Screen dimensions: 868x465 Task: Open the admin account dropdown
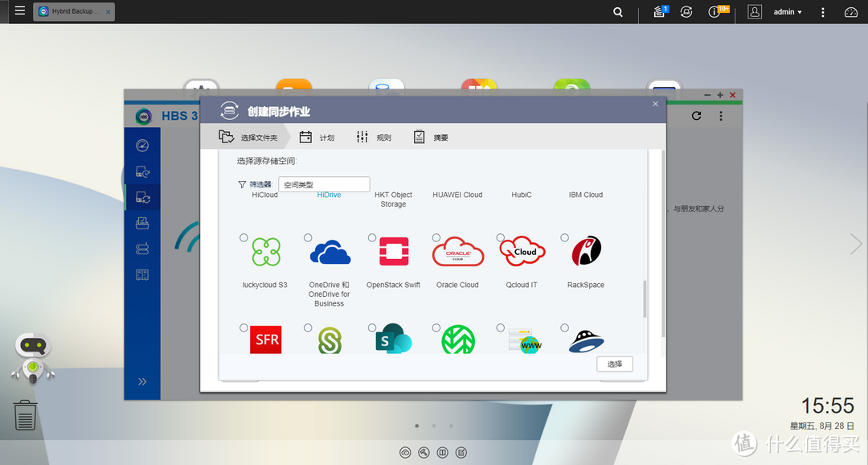787,11
